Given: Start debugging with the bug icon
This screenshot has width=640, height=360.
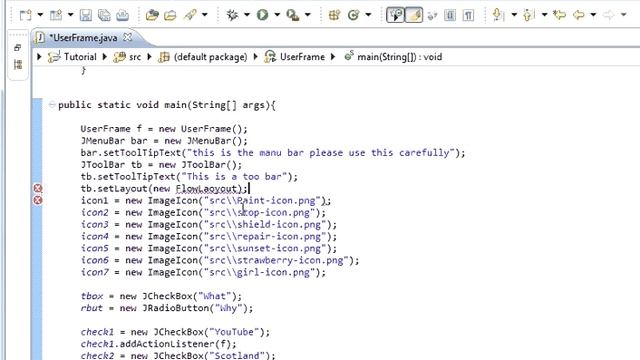Looking at the screenshot, I should [x=232, y=15].
